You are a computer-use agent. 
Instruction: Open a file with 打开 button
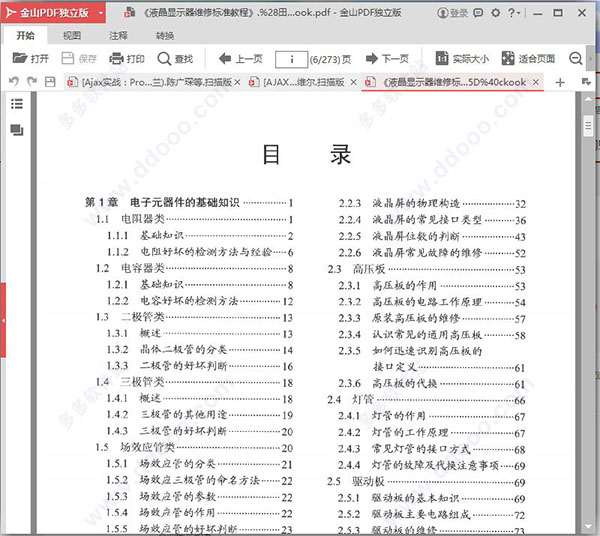(x=31, y=59)
